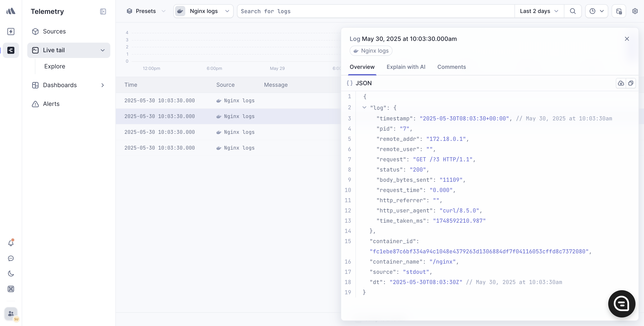Expand the Dashboards section
The width and height of the screenshot is (644, 326).
[x=103, y=85]
